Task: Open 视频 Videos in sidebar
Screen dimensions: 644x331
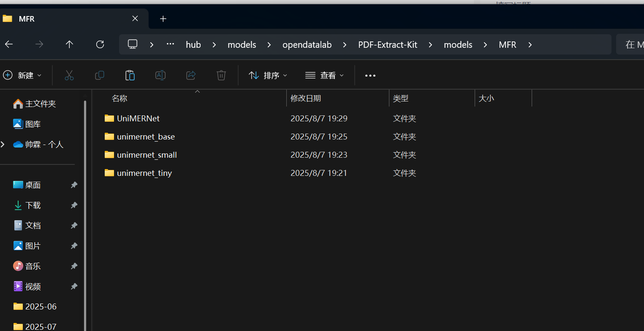Action: point(27,286)
